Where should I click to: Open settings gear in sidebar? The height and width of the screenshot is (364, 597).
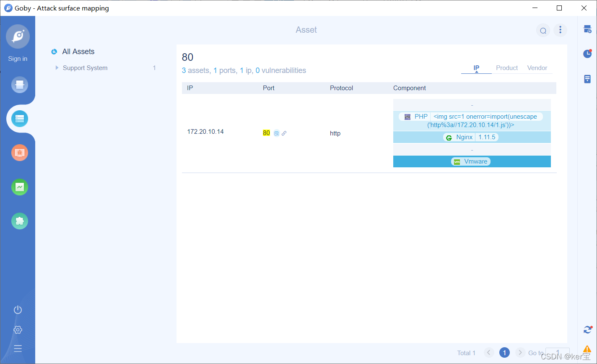pos(18,330)
